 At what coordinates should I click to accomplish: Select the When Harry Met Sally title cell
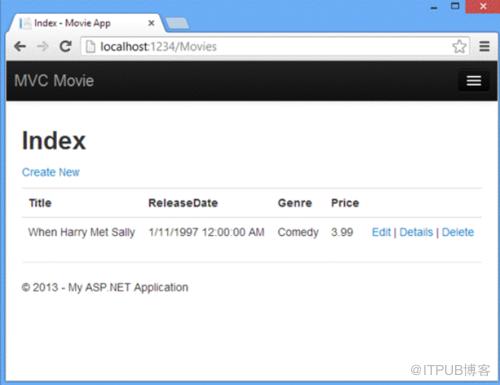click(82, 232)
